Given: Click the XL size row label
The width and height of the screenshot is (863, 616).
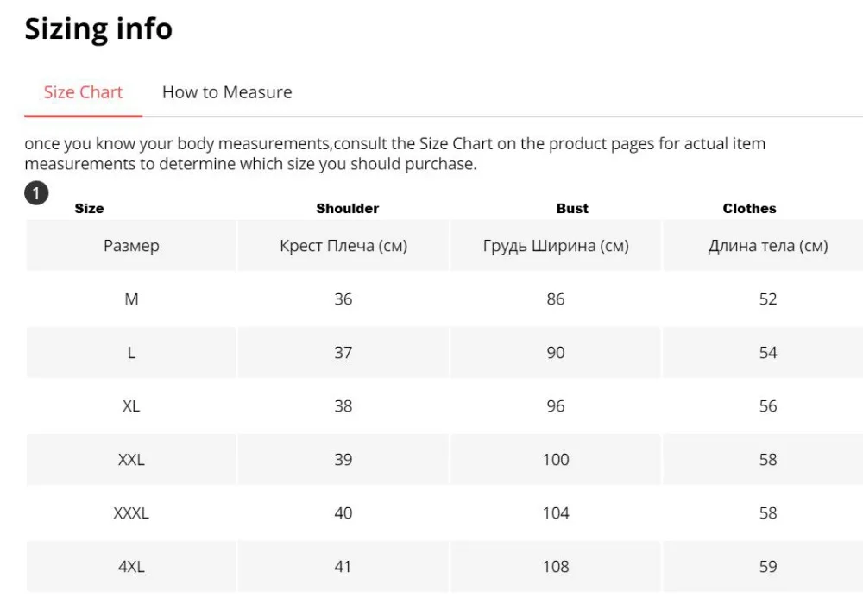Looking at the screenshot, I should [x=131, y=405].
